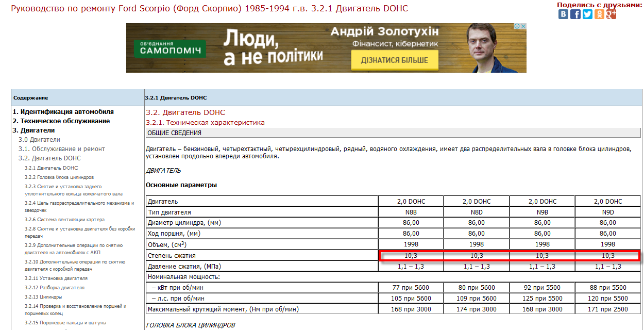Viewport: 644px width, 330px height.
Task: Select the 120 при 5500 horsepower cell
Action: click(608, 299)
